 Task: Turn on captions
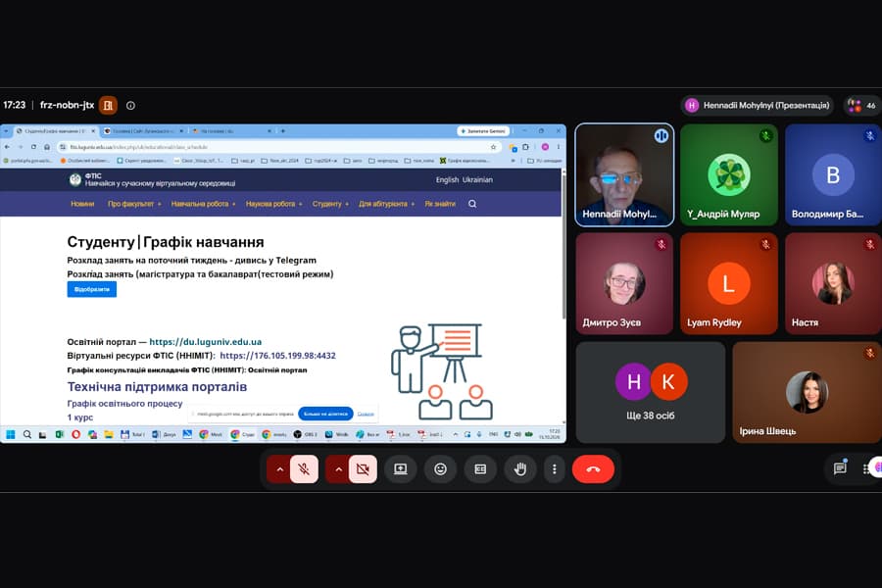tap(480, 468)
